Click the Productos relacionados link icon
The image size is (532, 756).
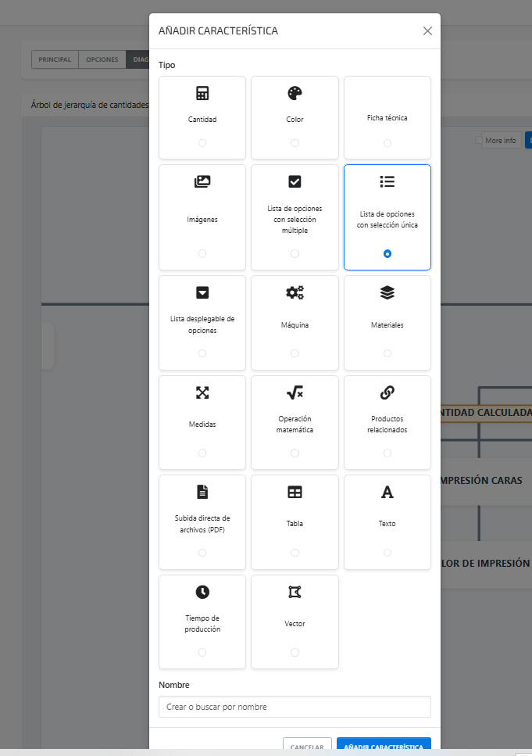pyautogui.click(x=387, y=392)
